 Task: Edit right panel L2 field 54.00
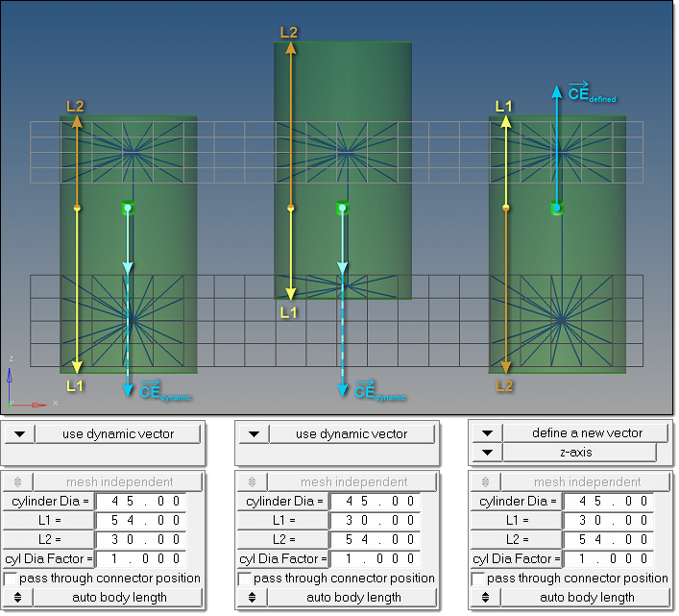coord(609,540)
